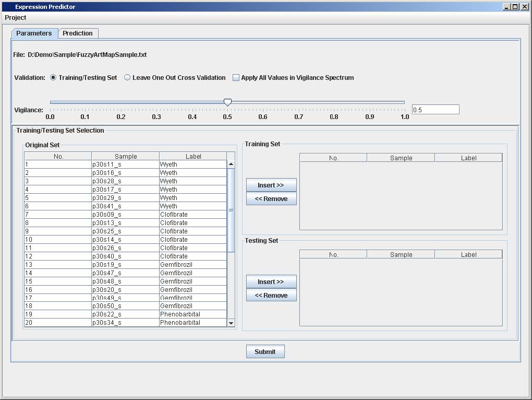The height and width of the screenshot is (400, 532).
Task: Click the Testing Set No. column header
Action: point(333,254)
